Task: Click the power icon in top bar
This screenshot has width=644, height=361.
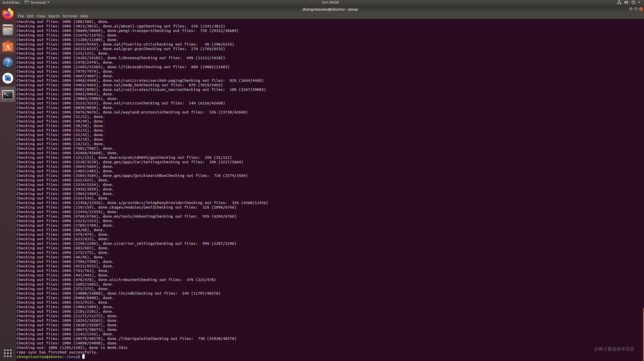Action: click(x=633, y=2)
